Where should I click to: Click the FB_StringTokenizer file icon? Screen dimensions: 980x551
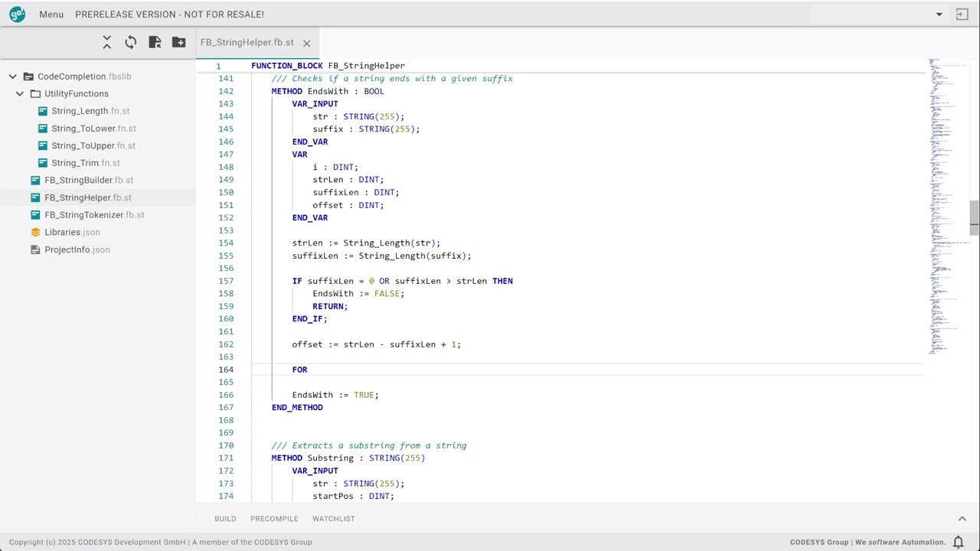(x=35, y=215)
